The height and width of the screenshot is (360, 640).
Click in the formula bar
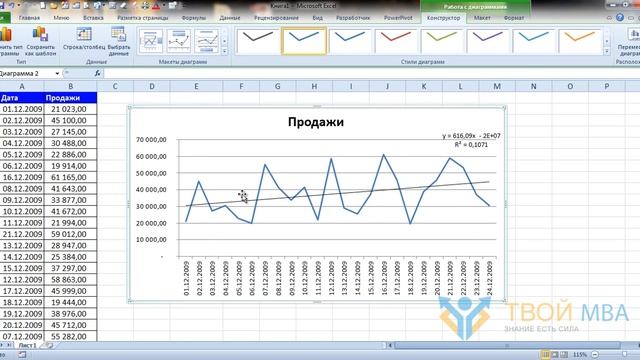click(x=371, y=73)
